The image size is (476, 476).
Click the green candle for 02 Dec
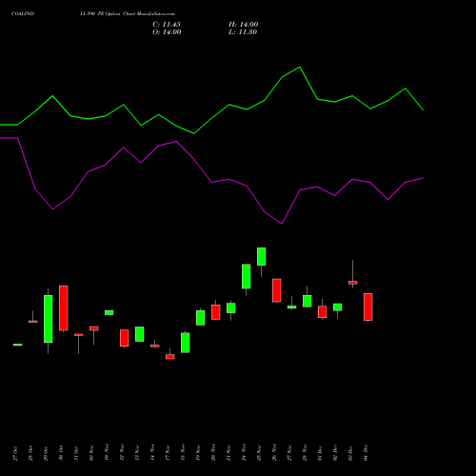pos(338,307)
